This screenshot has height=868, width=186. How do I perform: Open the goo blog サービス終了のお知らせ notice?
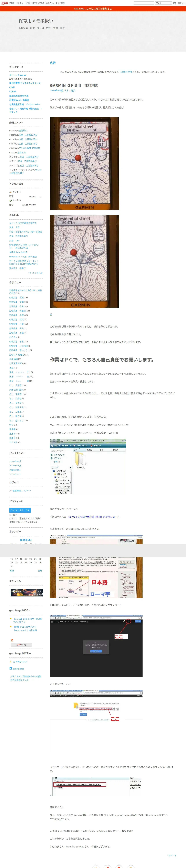click(x=93, y=9)
